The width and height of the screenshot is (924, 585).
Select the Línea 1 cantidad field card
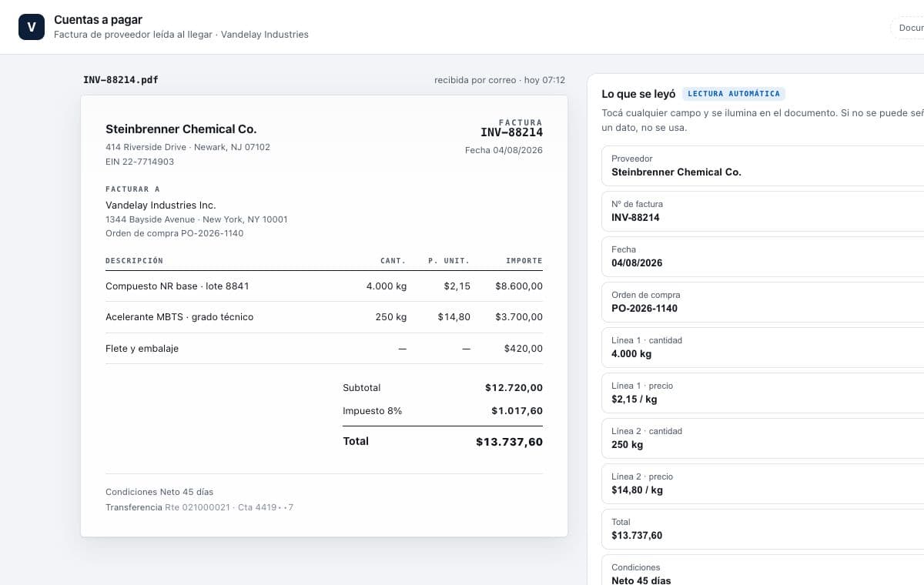(762, 347)
